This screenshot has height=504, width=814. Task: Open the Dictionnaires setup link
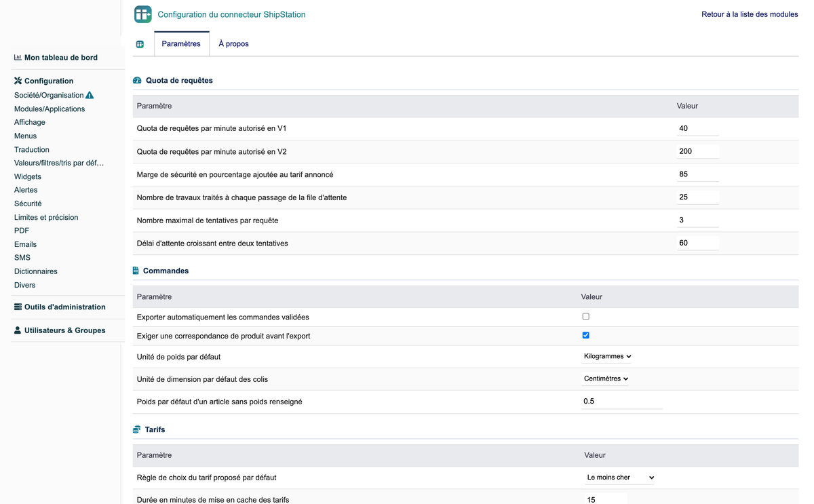[36, 271]
